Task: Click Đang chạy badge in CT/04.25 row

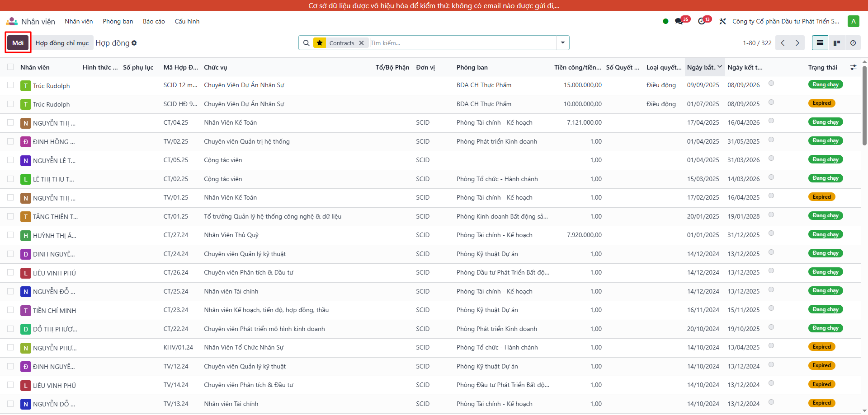Action: [x=825, y=122]
